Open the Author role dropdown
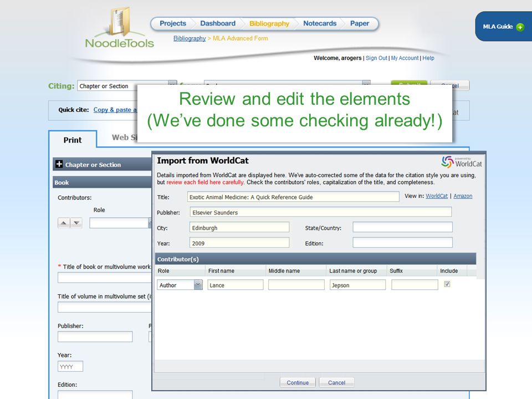The image size is (532, 399). click(198, 285)
